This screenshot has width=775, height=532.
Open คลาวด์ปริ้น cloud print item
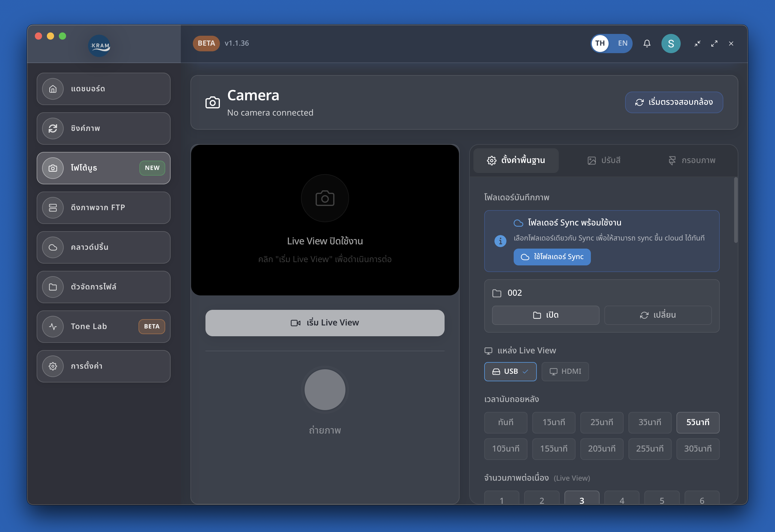click(103, 247)
